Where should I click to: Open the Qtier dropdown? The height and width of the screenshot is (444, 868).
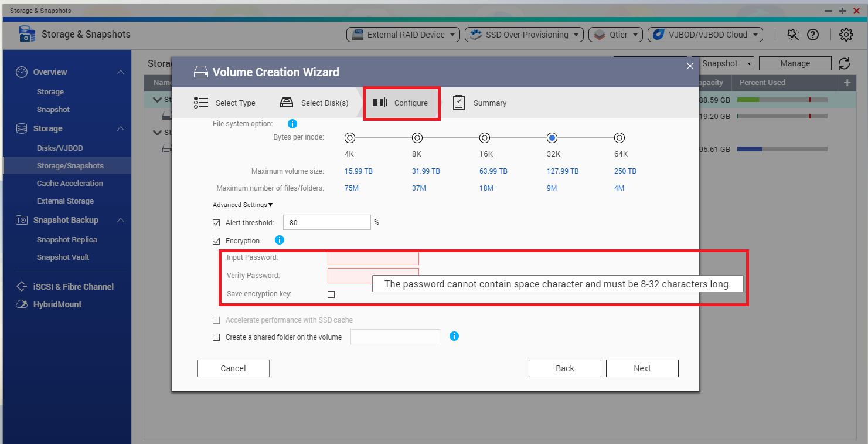[x=615, y=35]
